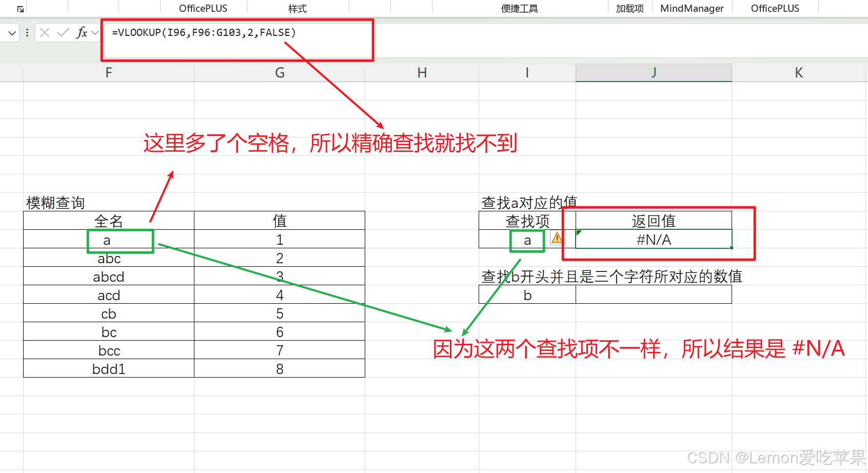Select the 全名 cell containing a
868x473 pixels.
coord(109,239)
